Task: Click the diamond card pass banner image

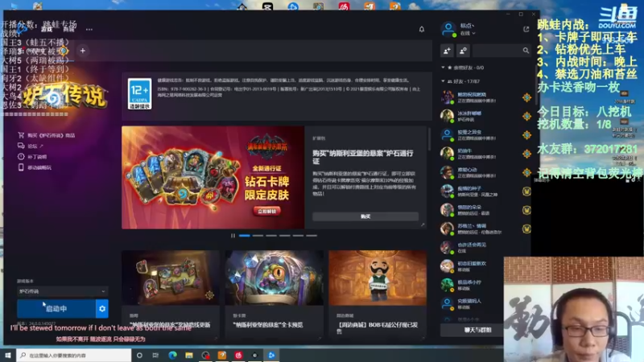Action: (213, 177)
